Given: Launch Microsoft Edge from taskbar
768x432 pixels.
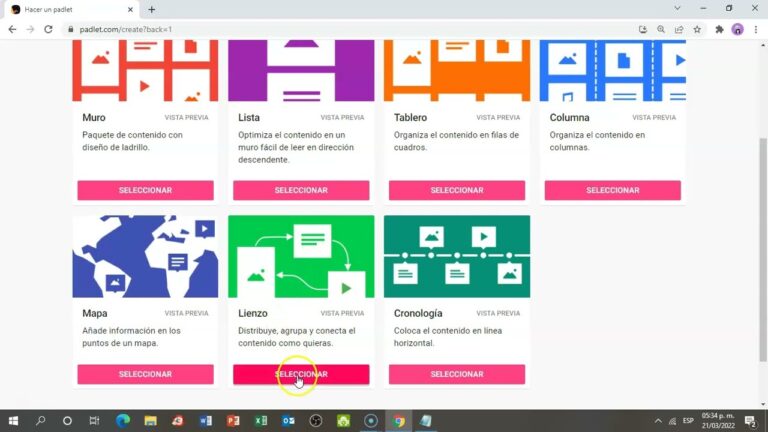Looking at the screenshot, I should (122, 421).
